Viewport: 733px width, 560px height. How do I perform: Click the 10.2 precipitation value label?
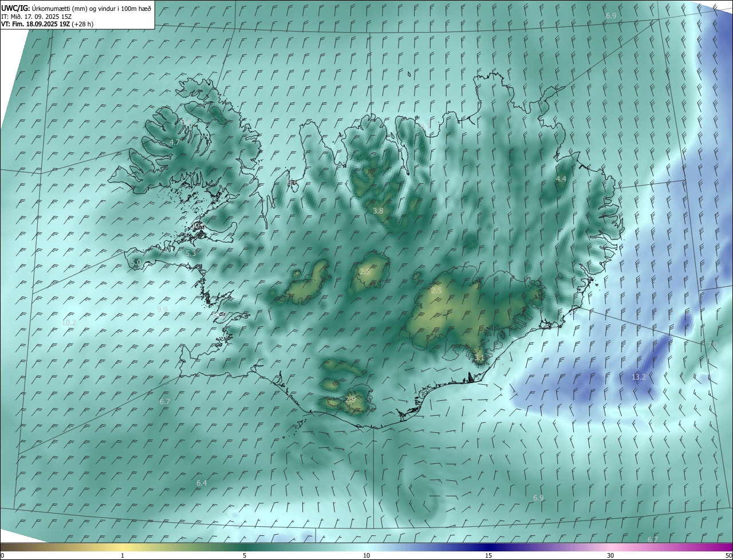coord(69,323)
